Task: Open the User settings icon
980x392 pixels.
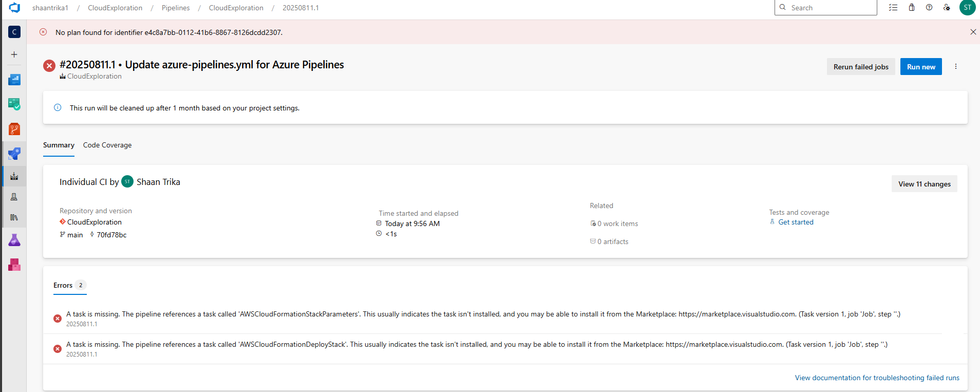Action: (x=947, y=8)
